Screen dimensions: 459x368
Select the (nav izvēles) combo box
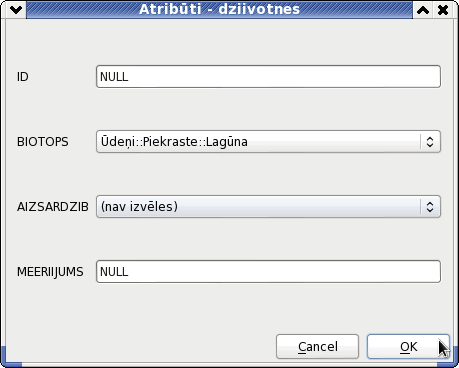pos(268,207)
